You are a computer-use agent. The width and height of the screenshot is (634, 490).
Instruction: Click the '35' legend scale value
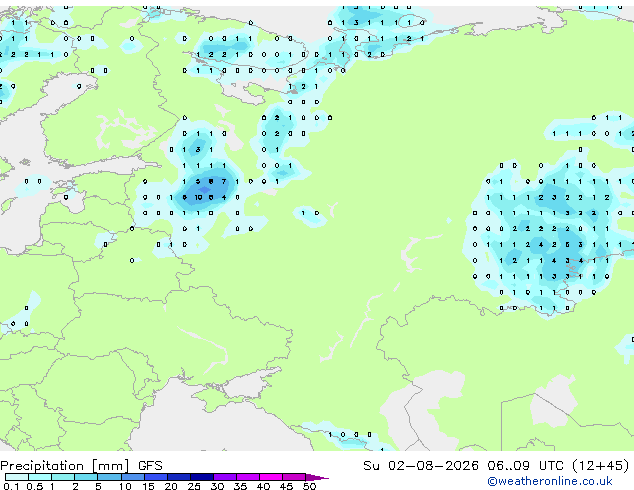[240, 486]
